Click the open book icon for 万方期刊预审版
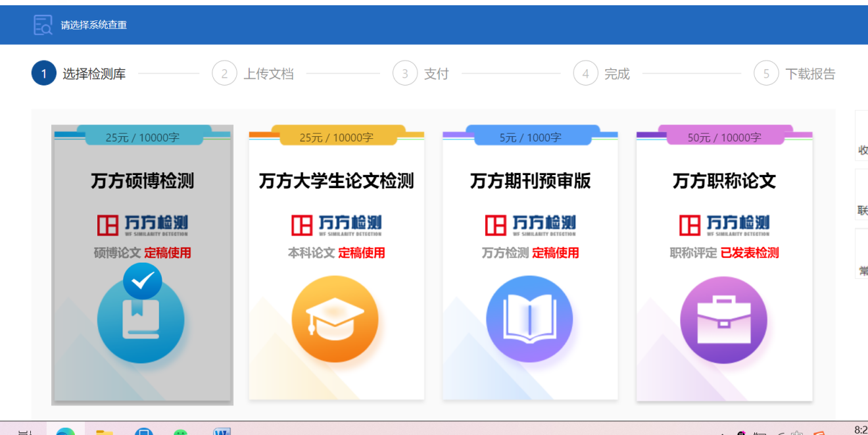 click(x=529, y=319)
